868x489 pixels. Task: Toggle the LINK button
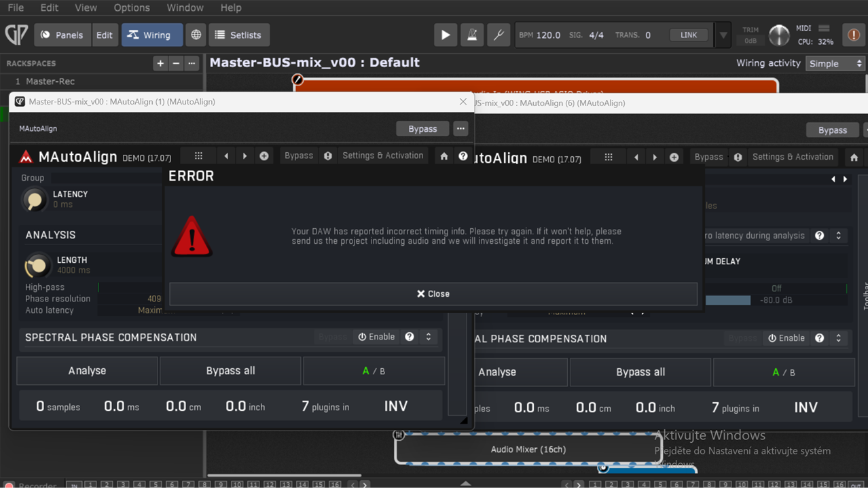(688, 35)
